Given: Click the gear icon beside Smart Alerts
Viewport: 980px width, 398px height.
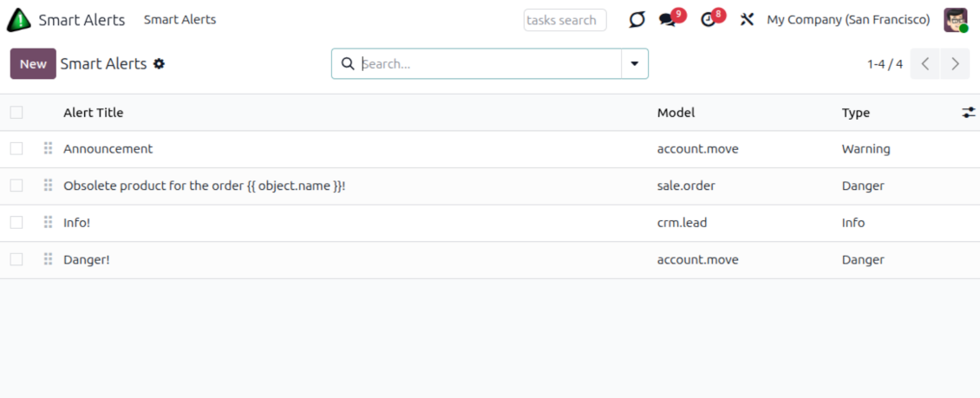Looking at the screenshot, I should (159, 64).
